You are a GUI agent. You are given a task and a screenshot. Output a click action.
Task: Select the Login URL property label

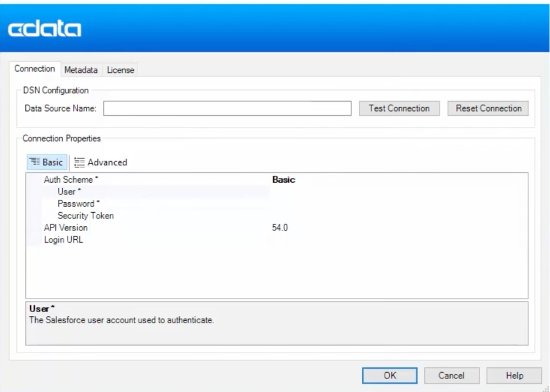tap(63, 239)
